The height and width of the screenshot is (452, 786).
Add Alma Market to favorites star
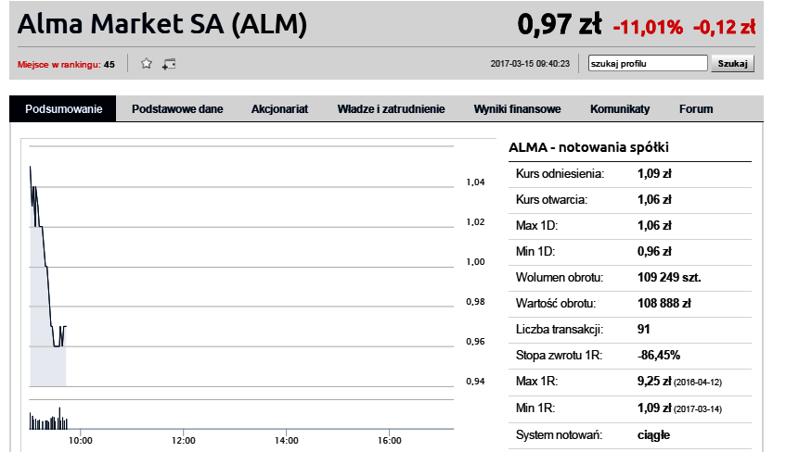pos(146,64)
